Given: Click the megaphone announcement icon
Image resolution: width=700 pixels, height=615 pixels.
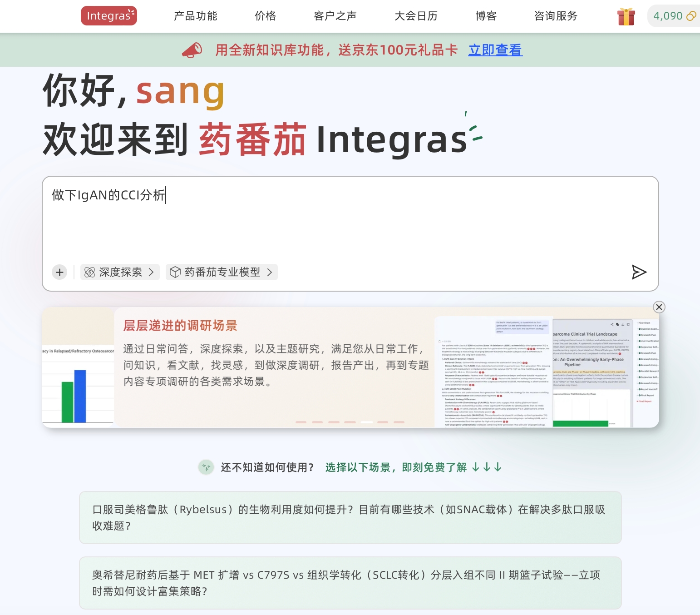Looking at the screenshot, I should click(192, 50).
